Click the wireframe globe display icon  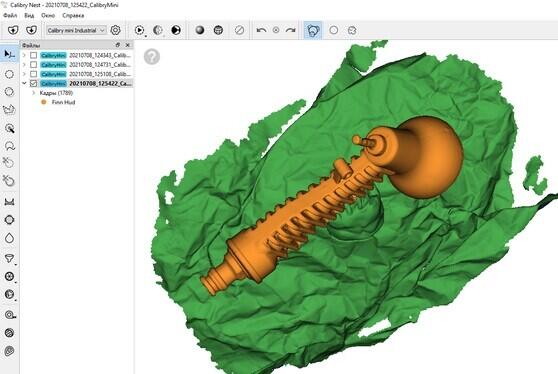[218, 30]
